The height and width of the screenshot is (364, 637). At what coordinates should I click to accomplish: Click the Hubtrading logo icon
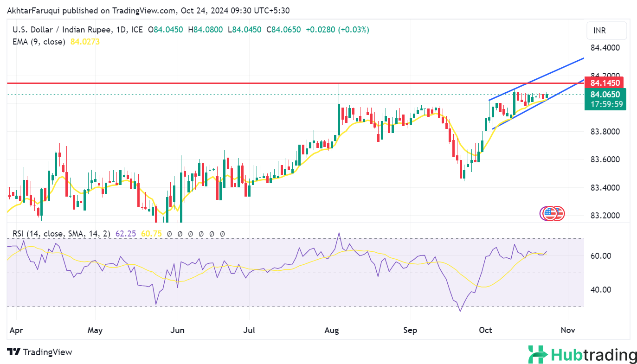[x=537, y=355]
